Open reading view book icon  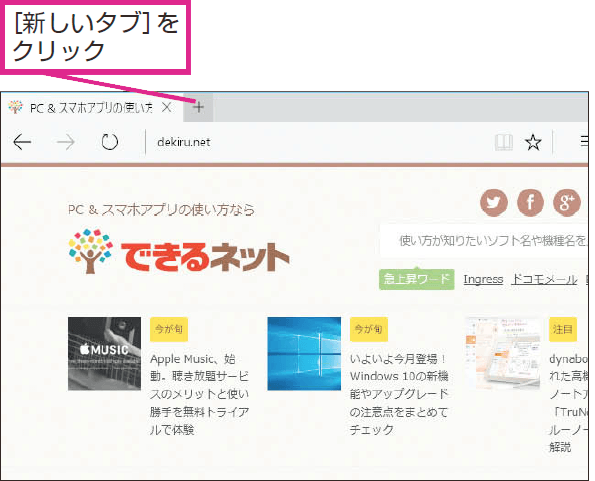[x=504, y=142]
